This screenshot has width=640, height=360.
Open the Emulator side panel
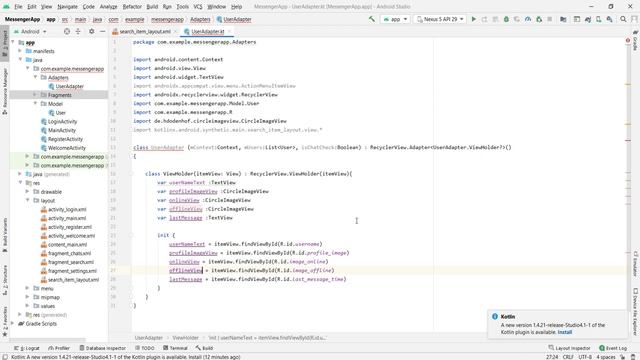(636, 263)
